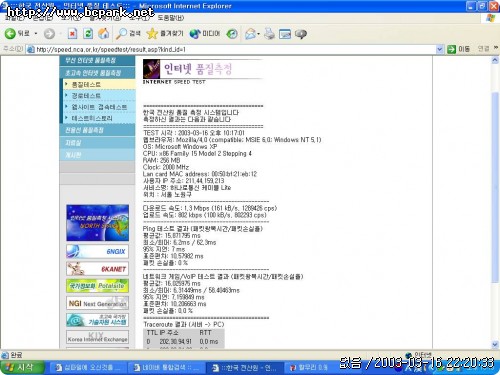This screenshot has height=375, width=500.
Task: Switch to the 한국 전산원 taskbar window
Action: 245,367
